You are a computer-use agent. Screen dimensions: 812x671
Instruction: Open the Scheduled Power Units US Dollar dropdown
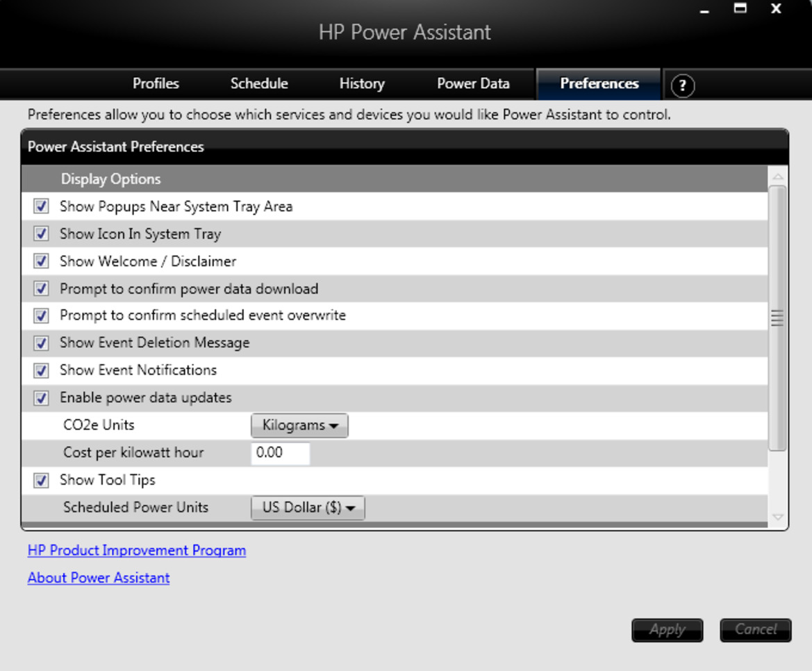(x=308, y=508)
